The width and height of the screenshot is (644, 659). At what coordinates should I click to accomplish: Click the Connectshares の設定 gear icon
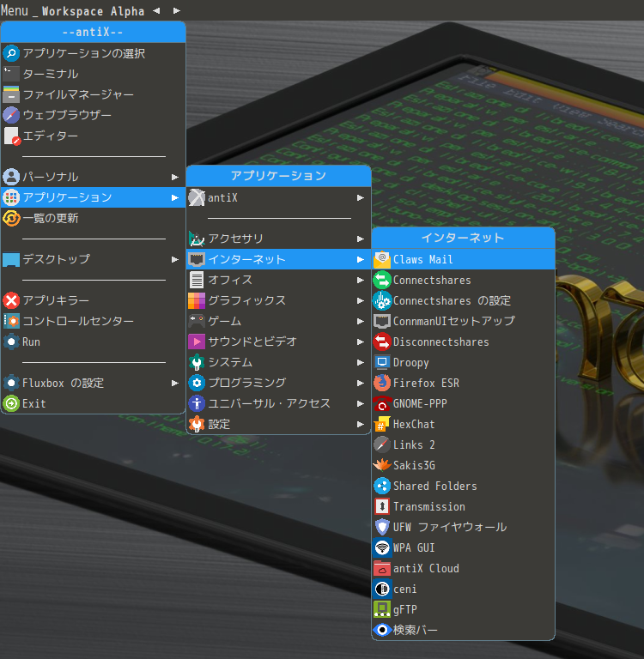click(382, 300)
